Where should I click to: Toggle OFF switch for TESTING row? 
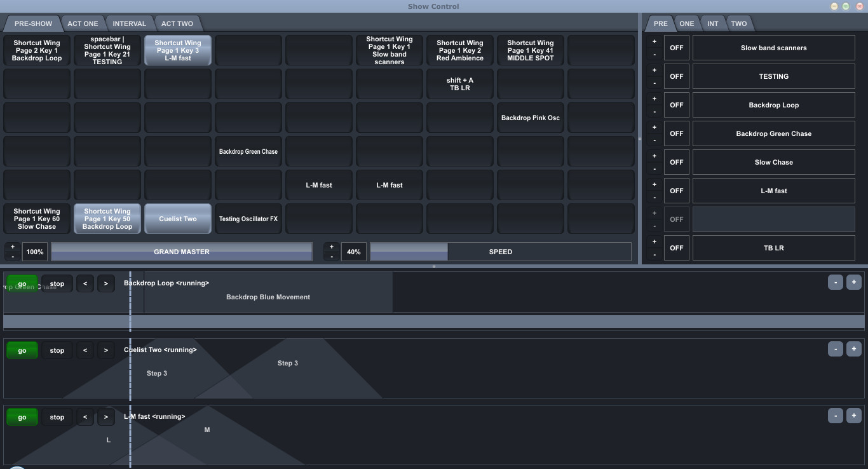pos(677,76)
